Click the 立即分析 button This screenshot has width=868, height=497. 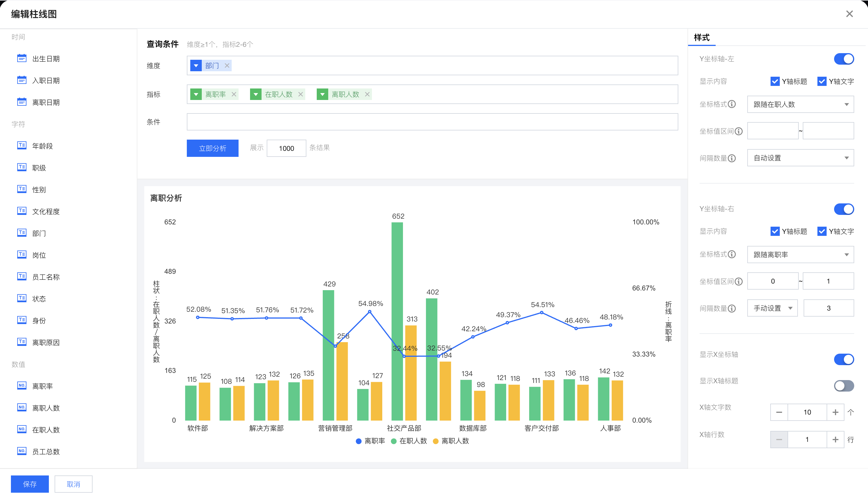212,148
